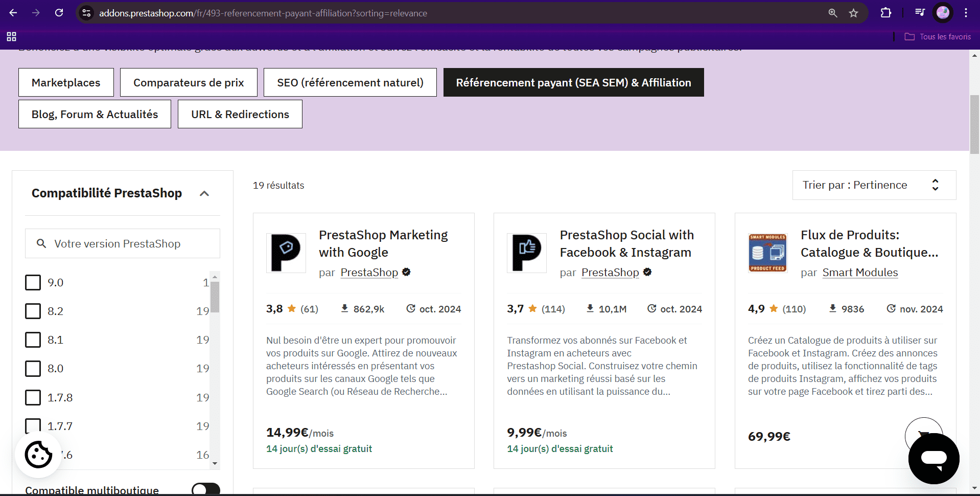Toggle Compatible multiboutique switch
The width and height of the screenshot is (980, 496).
tap(206, 489)
